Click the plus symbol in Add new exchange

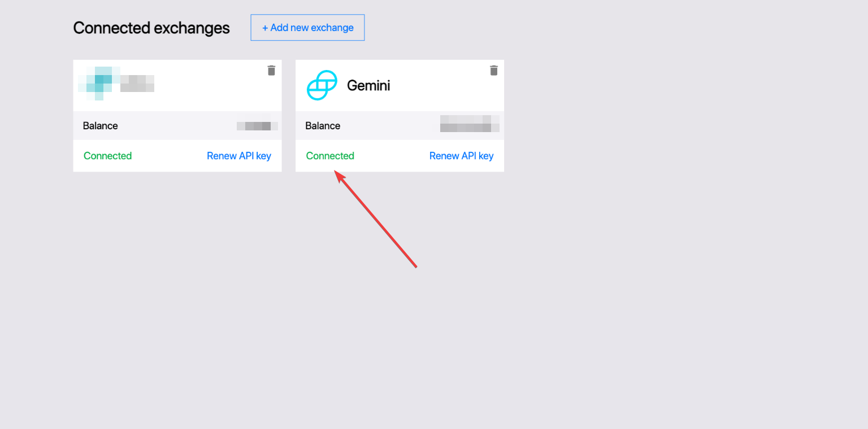pos(265,28)
